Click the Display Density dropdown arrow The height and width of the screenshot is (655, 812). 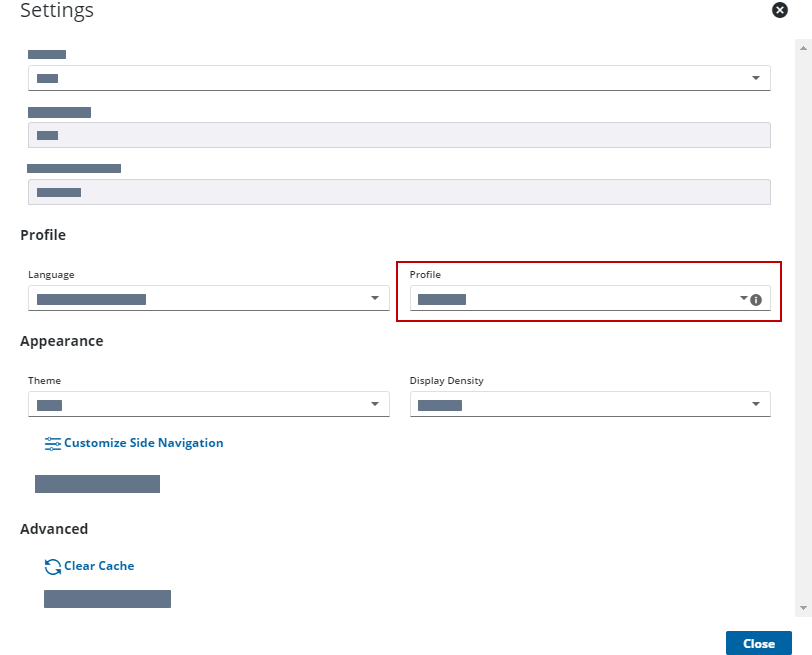click(x=755, y=404)
